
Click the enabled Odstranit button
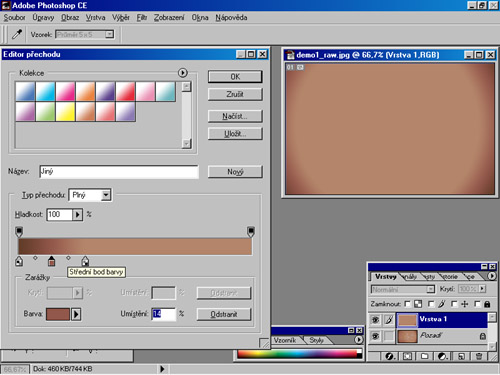(224, 314)
